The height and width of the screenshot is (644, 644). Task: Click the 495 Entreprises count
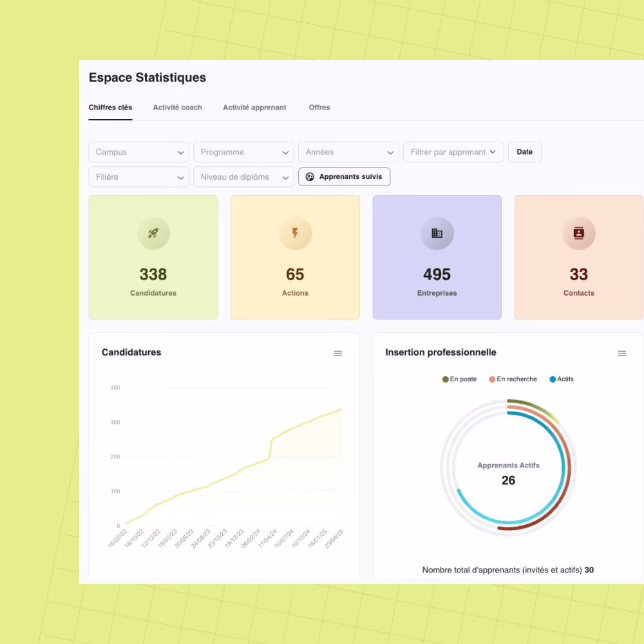(x=437, y=274)
